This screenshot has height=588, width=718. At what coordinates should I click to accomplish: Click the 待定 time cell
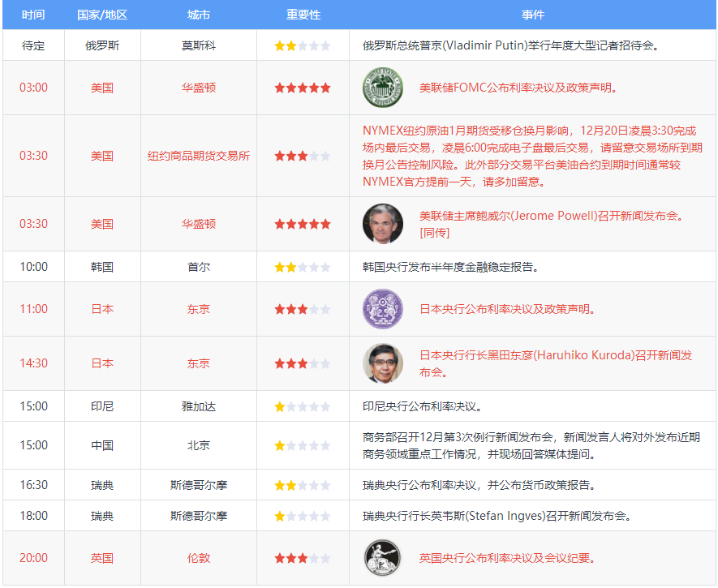pos(33,45)
